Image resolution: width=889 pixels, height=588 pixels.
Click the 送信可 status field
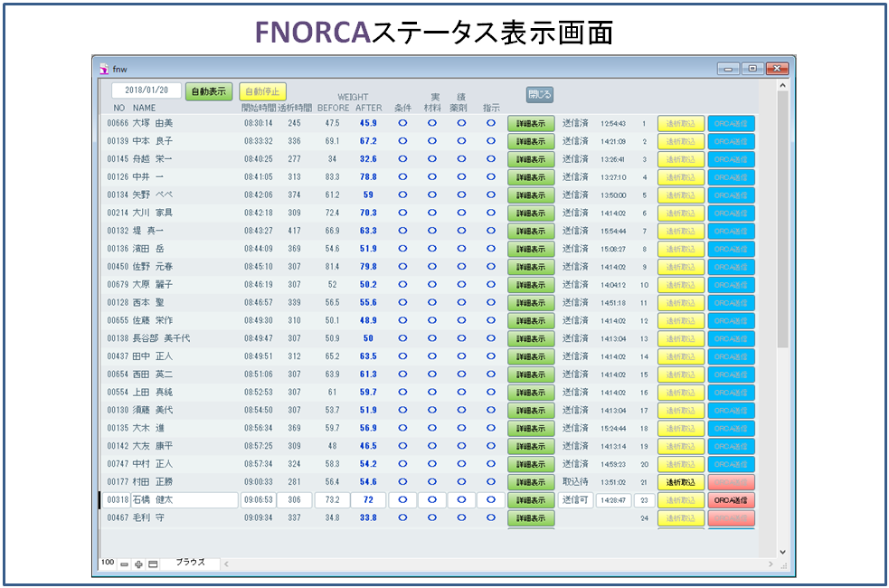(575, 500)
